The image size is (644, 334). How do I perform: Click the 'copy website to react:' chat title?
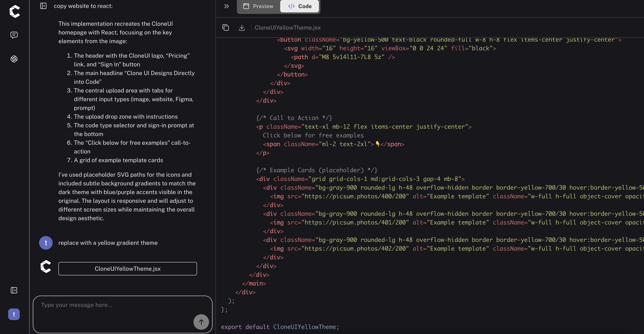83,6
